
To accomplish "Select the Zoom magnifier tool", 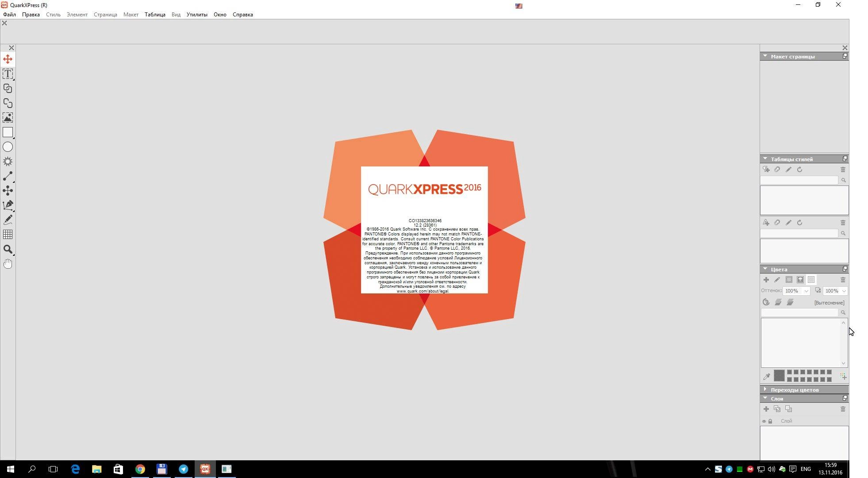I will (8, 249).
